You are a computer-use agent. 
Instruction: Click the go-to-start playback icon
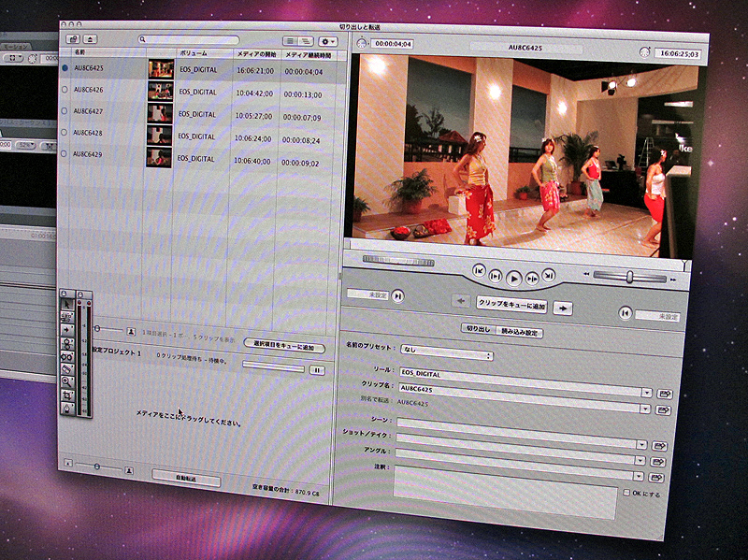tap(479, 271)
